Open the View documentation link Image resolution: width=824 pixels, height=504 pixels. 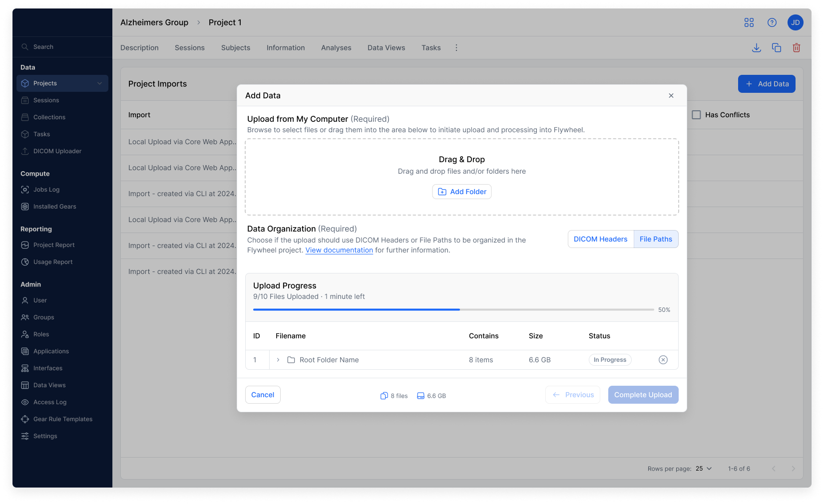coord(339,250)
